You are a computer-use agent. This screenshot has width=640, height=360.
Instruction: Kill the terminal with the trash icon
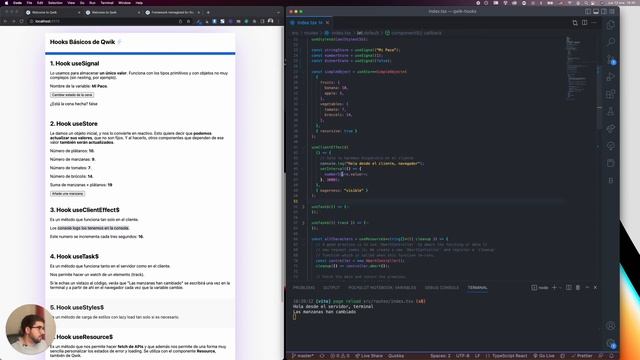[x=578, y=287]
